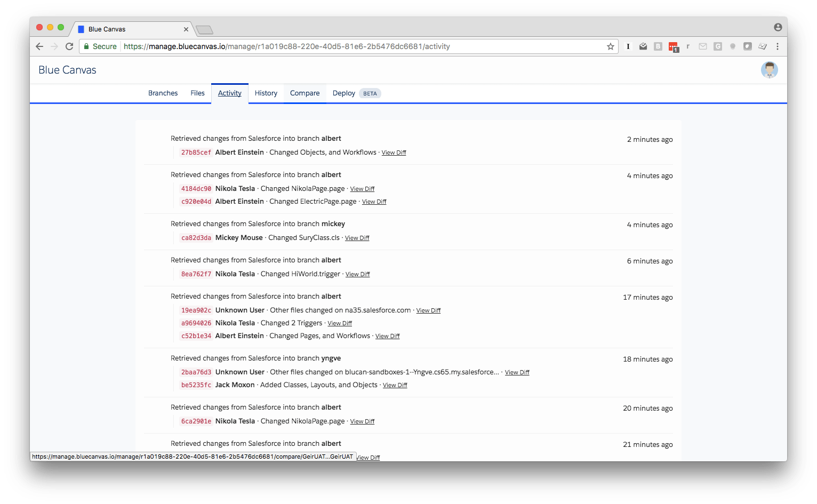Image resolution: width=817 pixels, height=504 pixels.
Task: Click the 'r' extension icon
Action: [688, 46]
